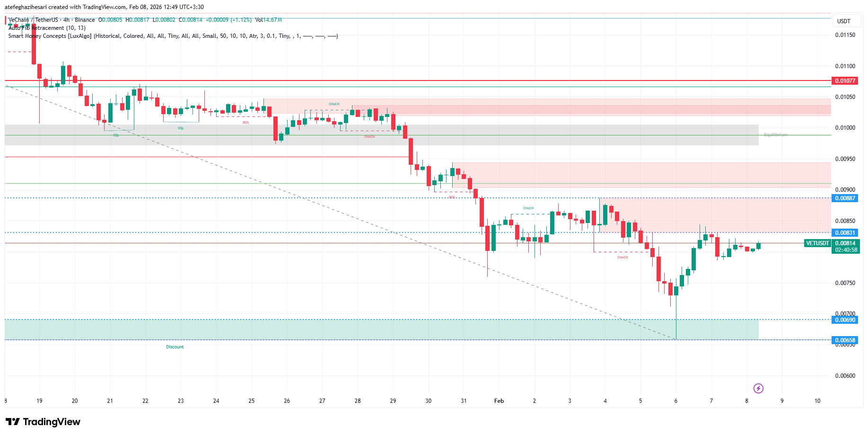Screen dimensions: 868x436
Task: Click the blue 0.00887 price level label
Action: coord(845,198)
